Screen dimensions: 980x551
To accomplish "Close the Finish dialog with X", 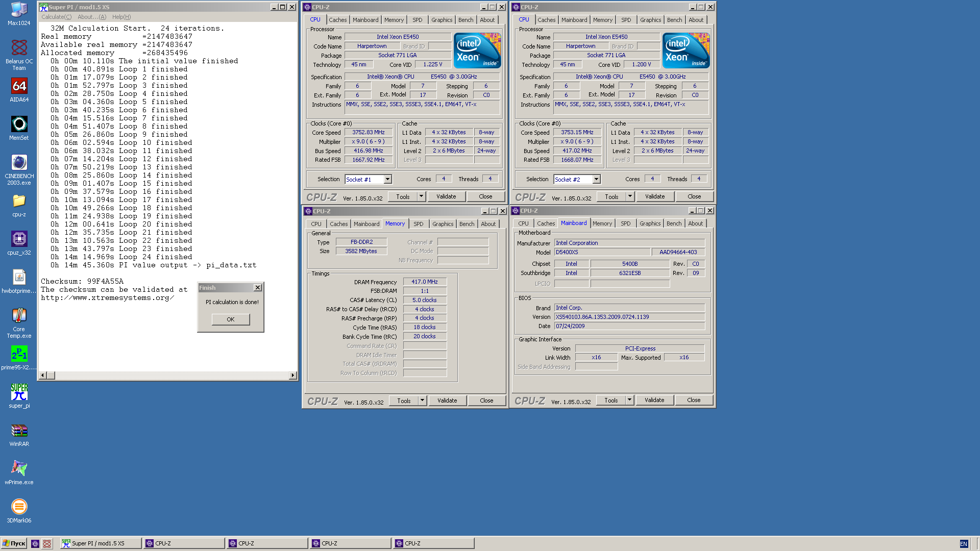I will [258, 288].
